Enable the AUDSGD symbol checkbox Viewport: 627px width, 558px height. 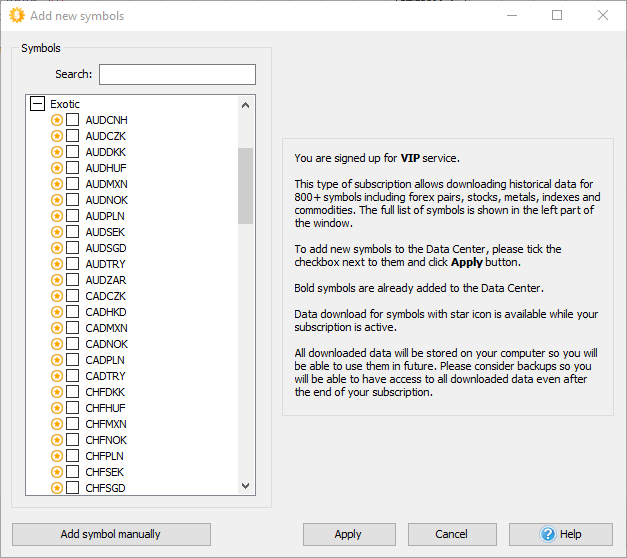click(x=73, y=248)
